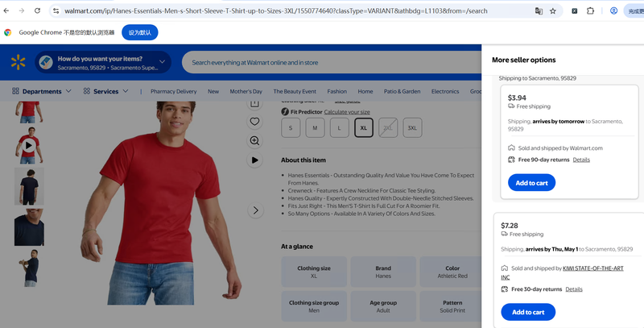644x328 pixels.
Task: Click the Walmart spark logo
Action: [x=18, y=63]
